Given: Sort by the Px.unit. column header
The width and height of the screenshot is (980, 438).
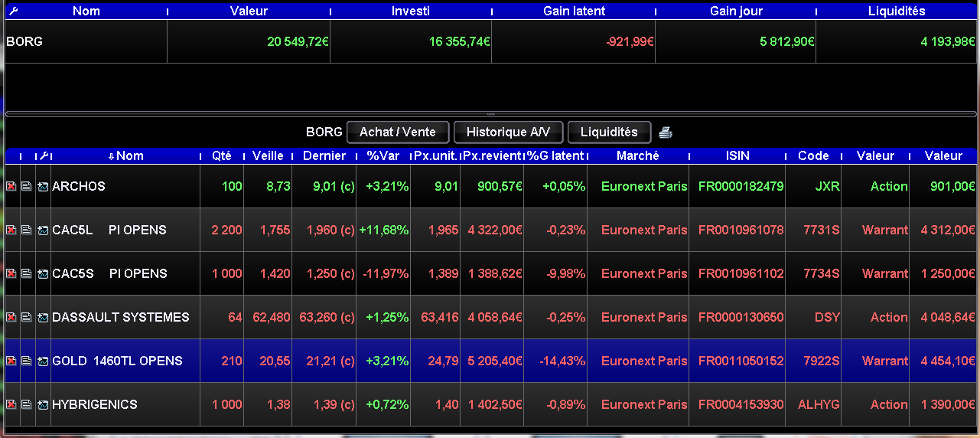Looking at the screenshot, I should pyautogui.click(x=435, y=155).
